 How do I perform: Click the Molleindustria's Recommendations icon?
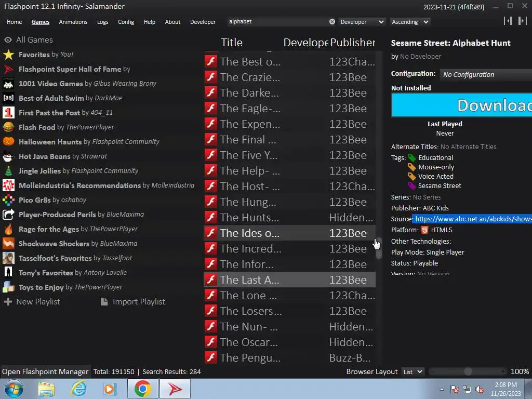[x=8, y=185]
